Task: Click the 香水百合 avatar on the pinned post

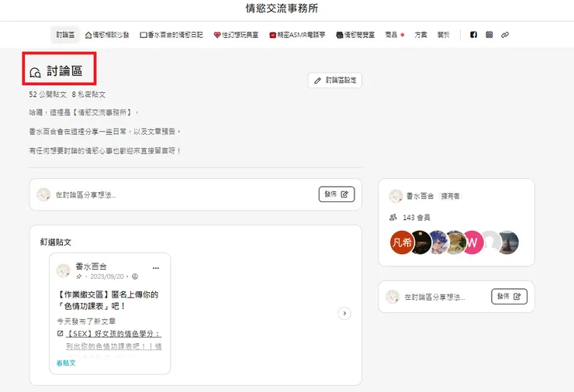Action: [x=64, y=271]
